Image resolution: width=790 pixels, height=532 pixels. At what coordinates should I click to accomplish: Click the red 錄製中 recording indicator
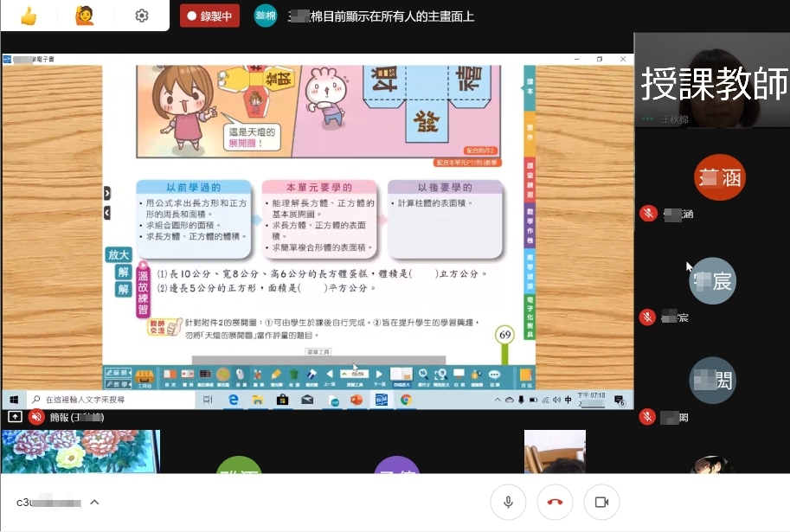[x=209, y=16]
